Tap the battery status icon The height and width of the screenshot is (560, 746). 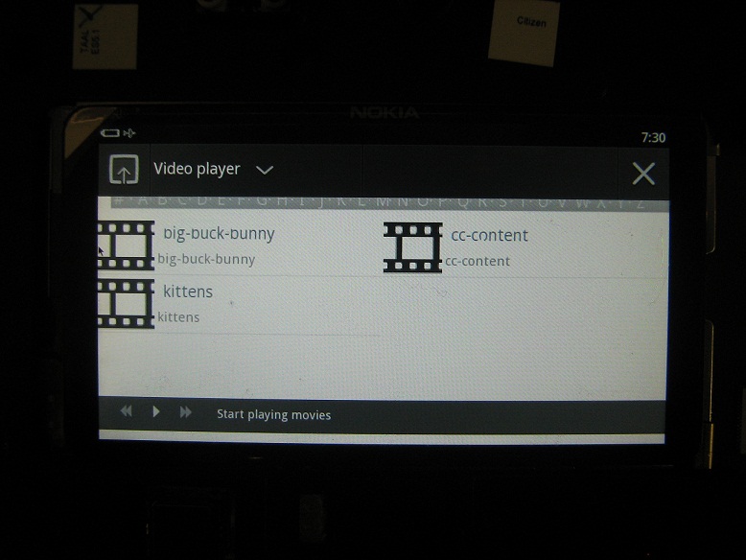[110, 132]
